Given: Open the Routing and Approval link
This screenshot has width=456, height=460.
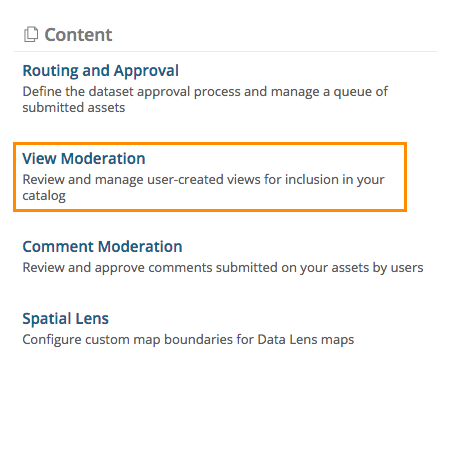Looking at the screenshot, I should click(x=101, y=71).
